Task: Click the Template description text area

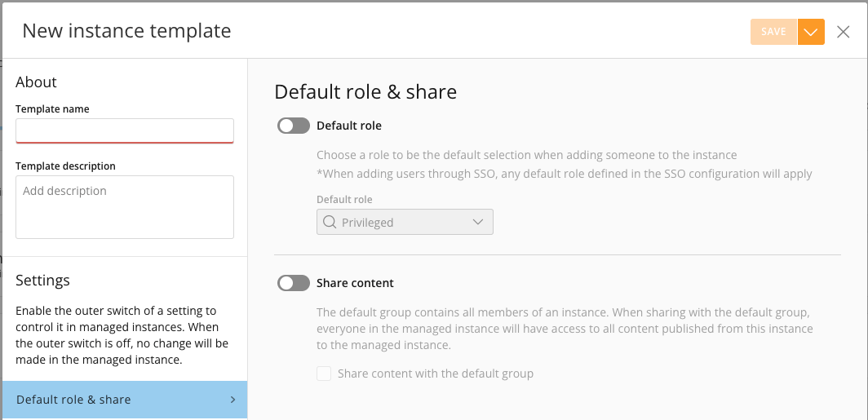Action: [125, 207]
